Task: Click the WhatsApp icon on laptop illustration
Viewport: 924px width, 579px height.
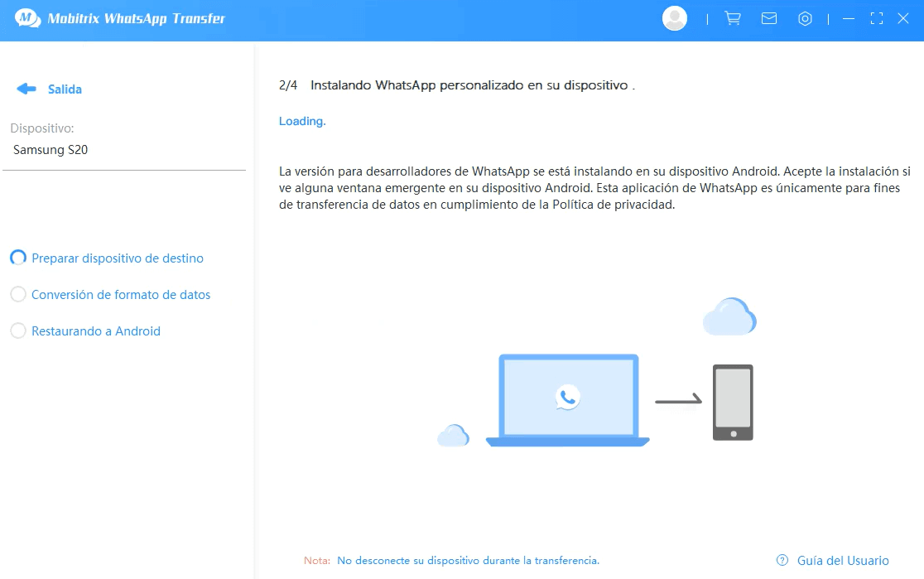Action: pos(567,398)
